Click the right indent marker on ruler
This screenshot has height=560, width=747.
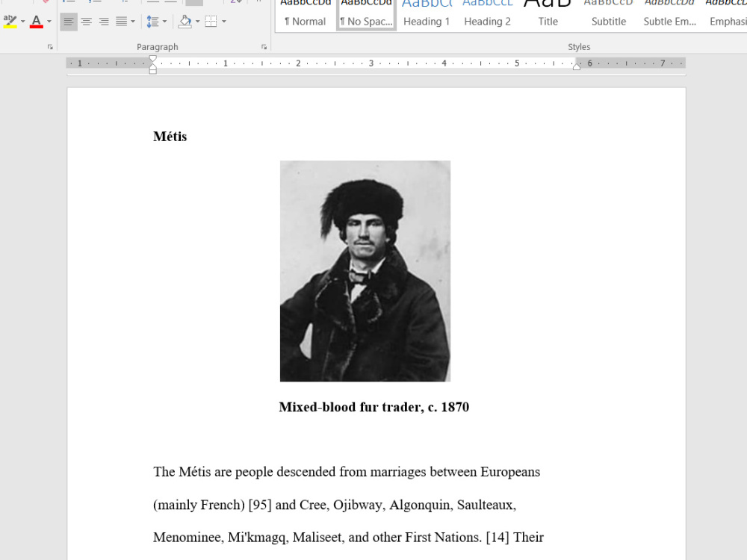click(x=577, y=66)
